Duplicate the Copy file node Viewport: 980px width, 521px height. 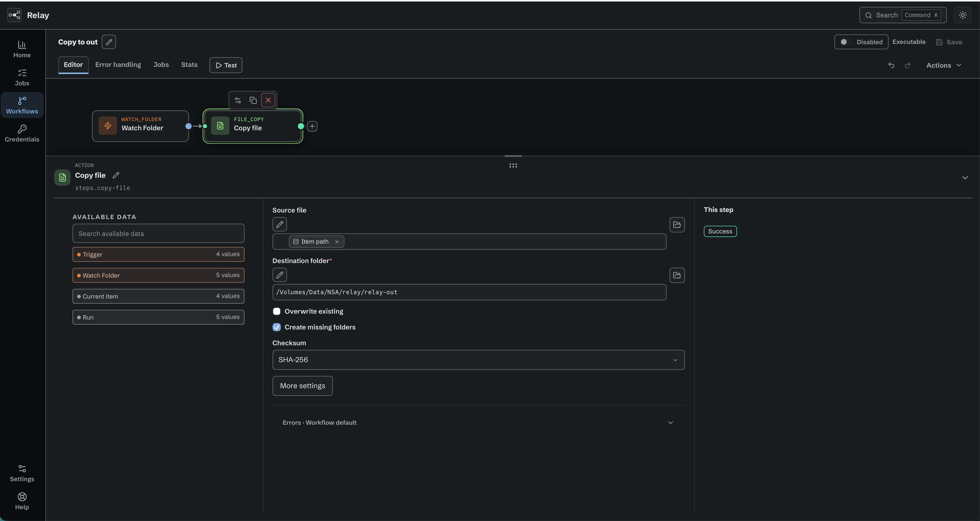(253, 100)
